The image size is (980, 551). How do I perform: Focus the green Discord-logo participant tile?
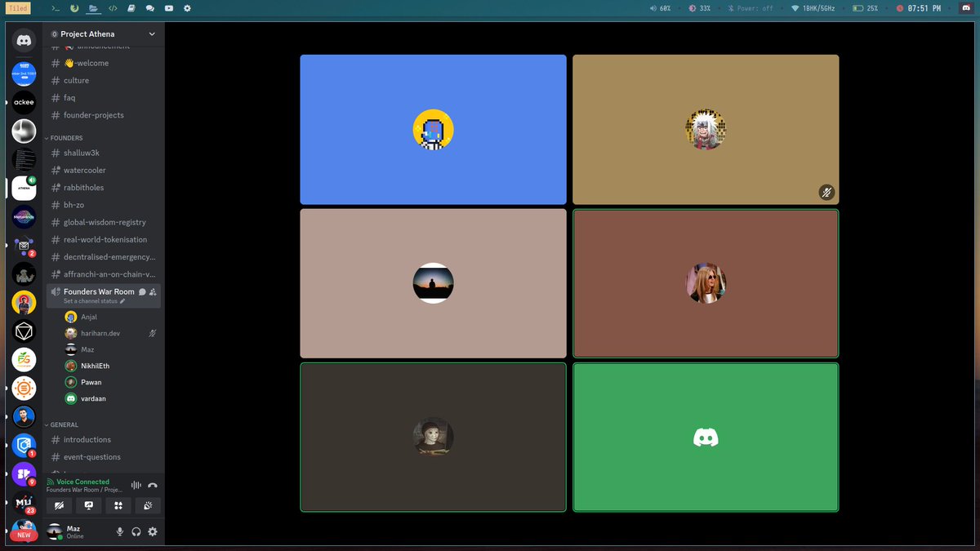pyautogui.click(x=706, y=438)
